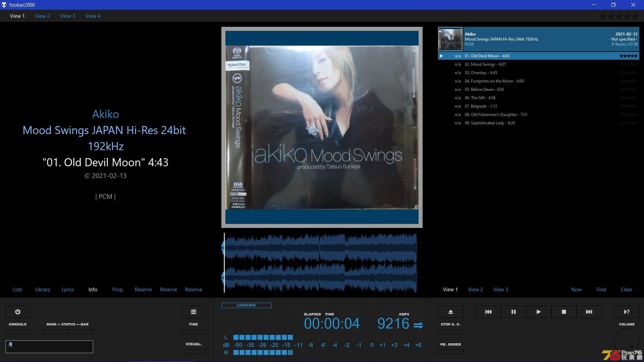Open the Library panel tab
Image resolution: width=644 pixels, height=362 pixels.
pyautogui.click(x=43, y=289)
